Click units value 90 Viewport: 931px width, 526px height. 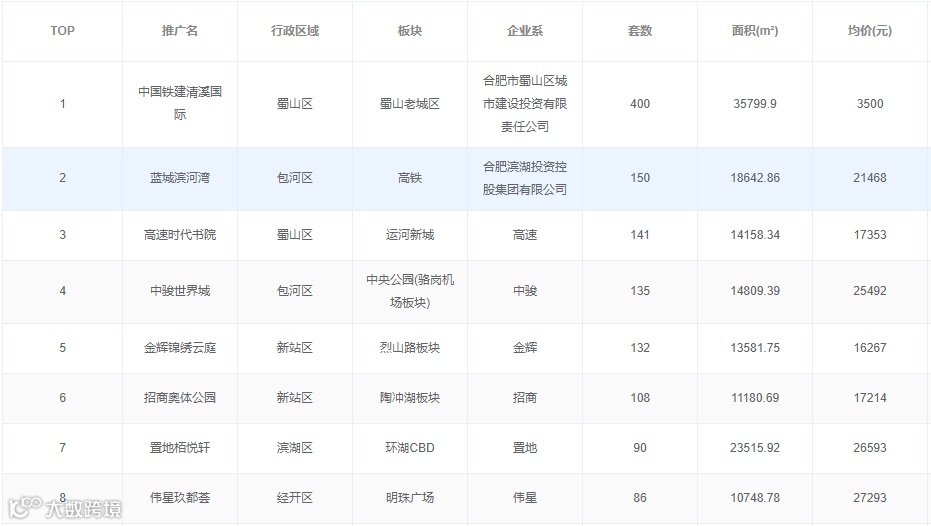pyautogui.click(x=640, y=448)
